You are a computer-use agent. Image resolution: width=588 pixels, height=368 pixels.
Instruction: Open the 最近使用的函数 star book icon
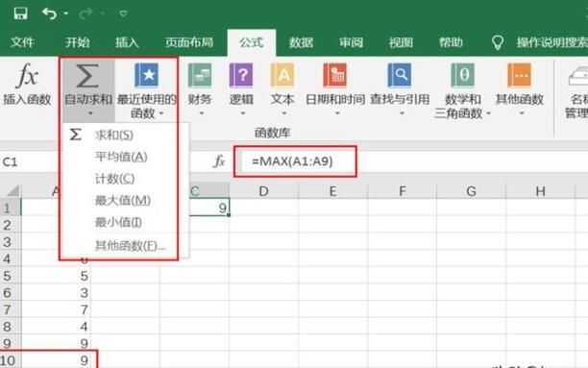[146, 75]
